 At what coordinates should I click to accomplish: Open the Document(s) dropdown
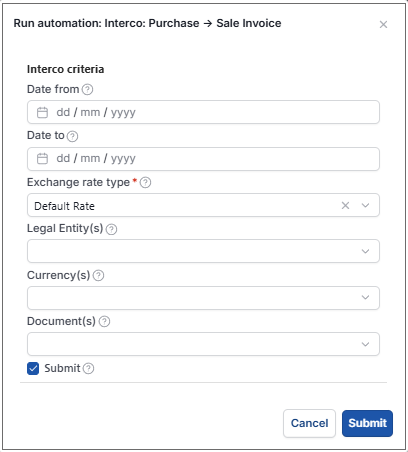coord(203,344)
